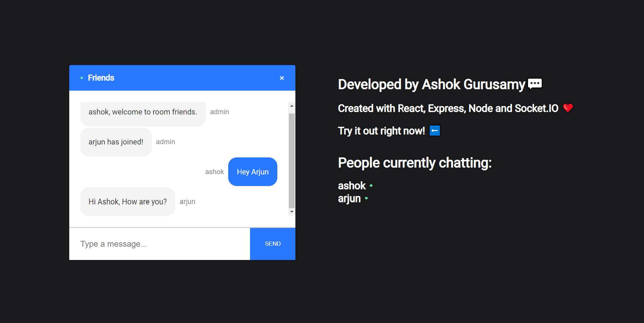Click 'Created with React, Express, Node and Socket.IO' text
Screen dimensions: 644x323
pyautogui.click(x=448, y=108)
